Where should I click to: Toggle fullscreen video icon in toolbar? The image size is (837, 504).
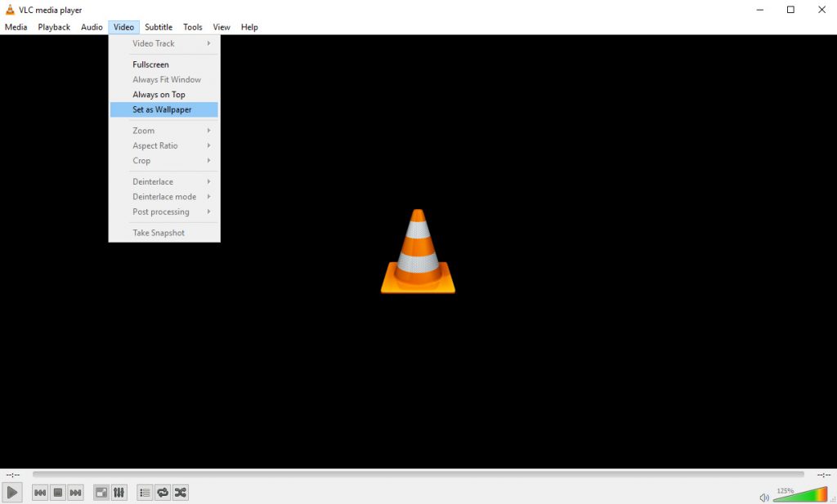(x=101, y=493)
